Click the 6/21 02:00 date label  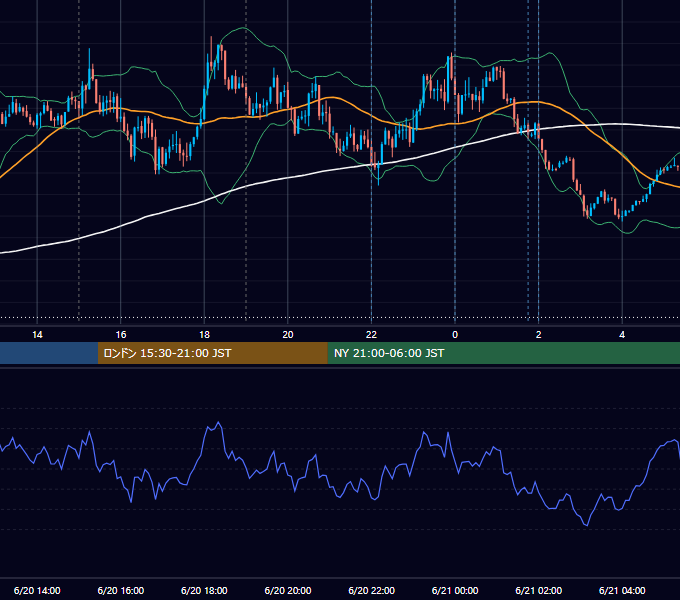[539, 590]
